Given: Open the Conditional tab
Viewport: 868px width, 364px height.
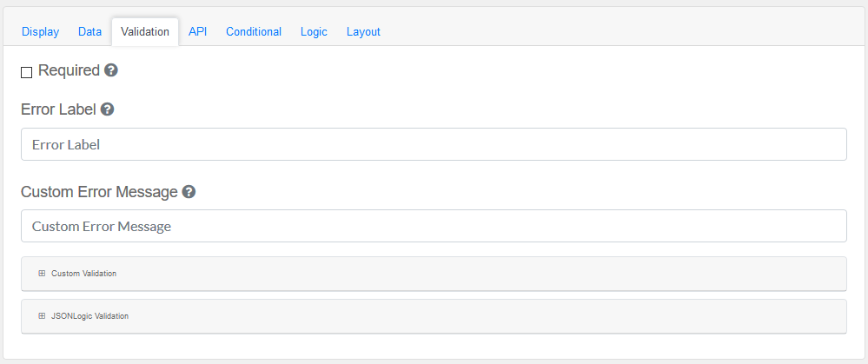Looking at the screenshot, I should [x=254, y=32].
